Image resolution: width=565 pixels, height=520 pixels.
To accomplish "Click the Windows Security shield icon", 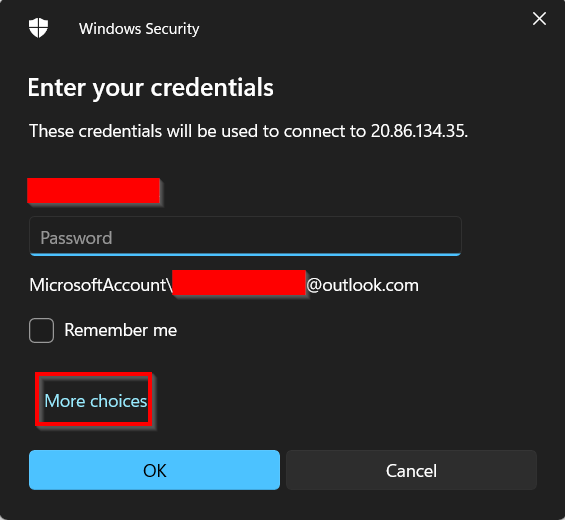I will pos(38,28).
